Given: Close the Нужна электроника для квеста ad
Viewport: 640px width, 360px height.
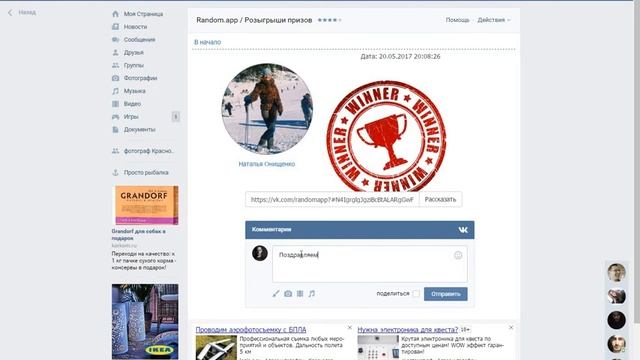Looking at the screenshot, I should pos(511,327).
